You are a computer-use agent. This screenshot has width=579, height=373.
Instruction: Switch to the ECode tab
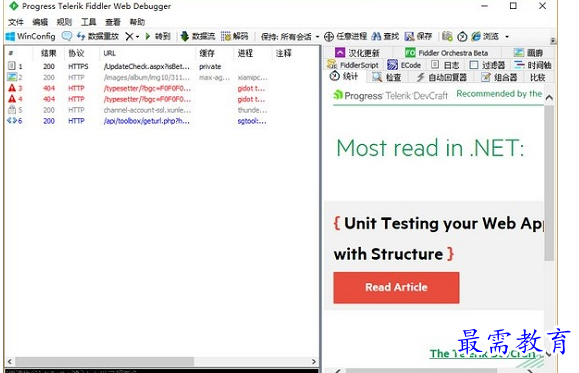coord(404,65)
